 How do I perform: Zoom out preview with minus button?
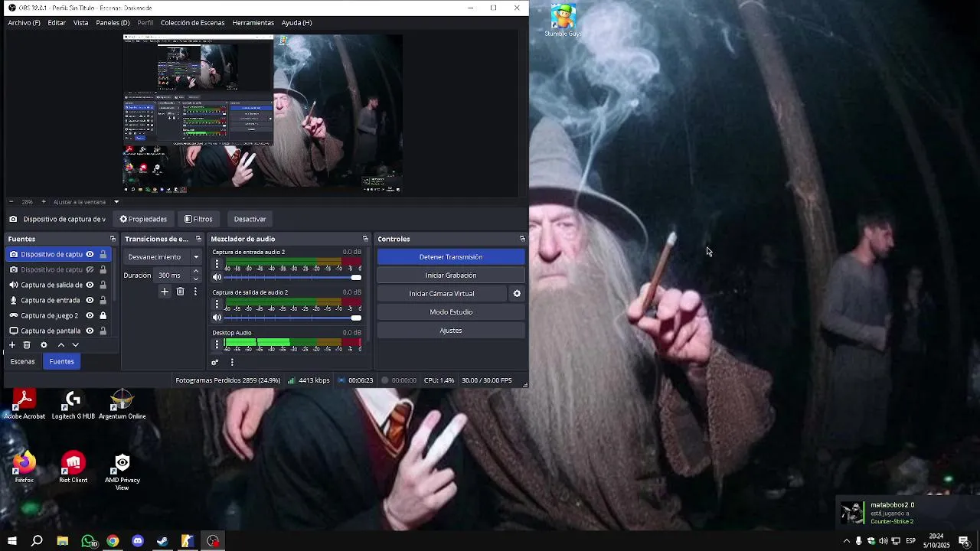(x=11, y=202)
